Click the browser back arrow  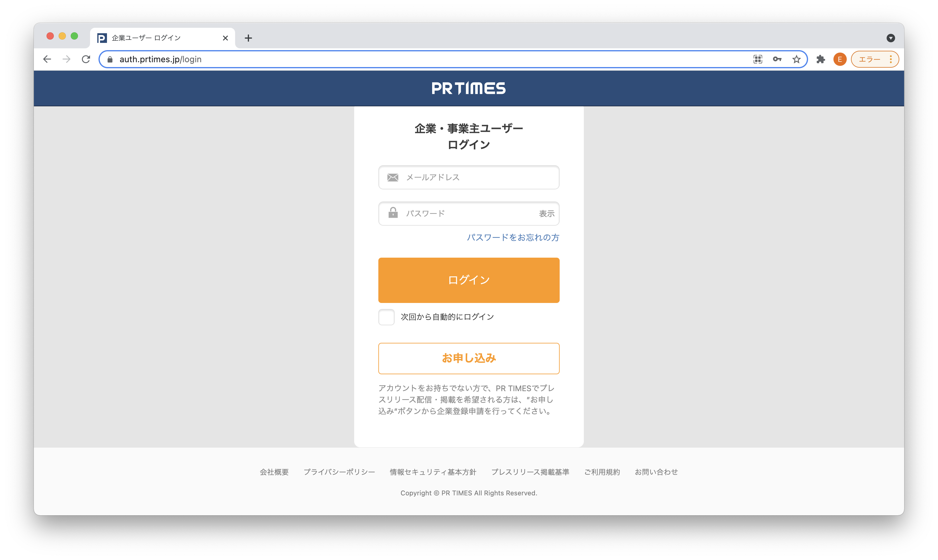click(x=47, y=59)
